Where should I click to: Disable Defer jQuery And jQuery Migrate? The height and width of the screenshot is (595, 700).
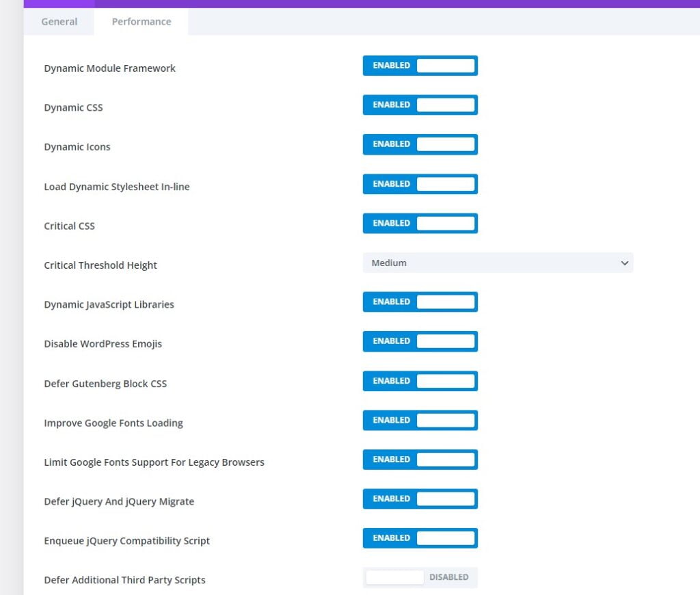pyautogui.click(x=420, y=499)
